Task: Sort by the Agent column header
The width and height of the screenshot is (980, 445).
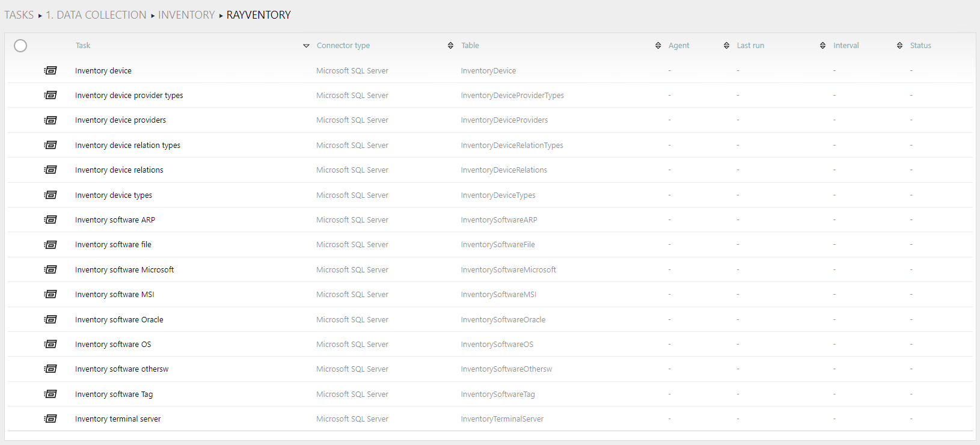Action: pos(679,45)
